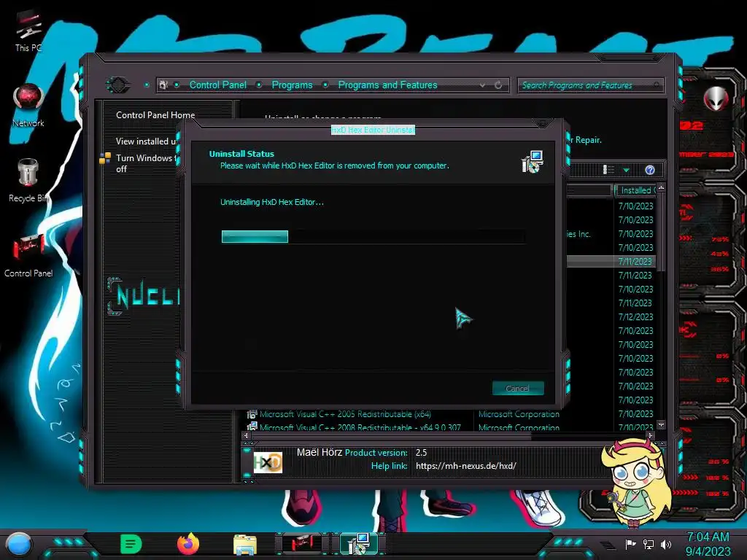This screenshot has height=560, width=747.
Task: Open network status tray icon
Action: coord(649,544)
